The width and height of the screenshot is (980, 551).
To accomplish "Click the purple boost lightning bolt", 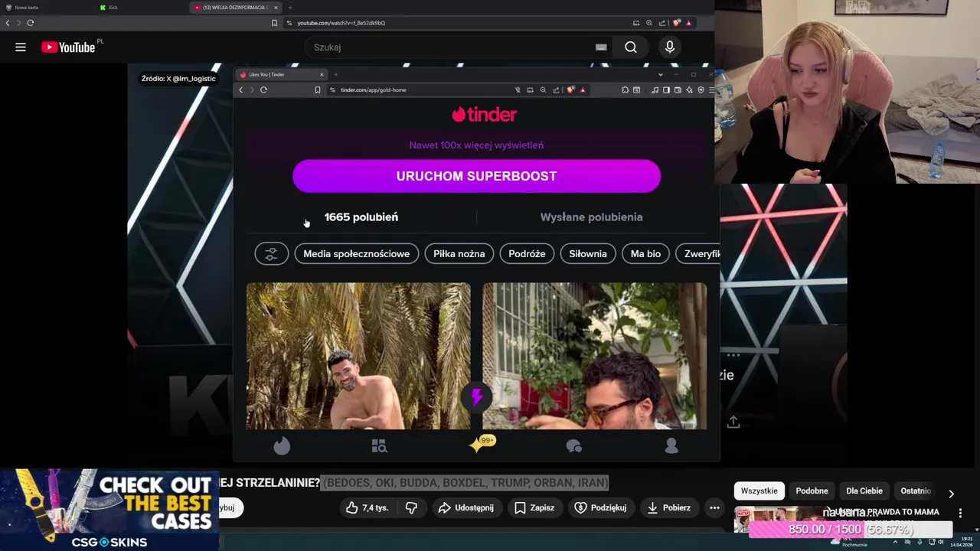I will 476,397.
